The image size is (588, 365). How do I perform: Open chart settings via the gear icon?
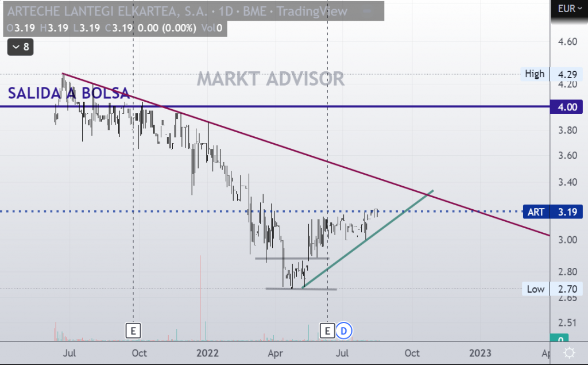[x=569, y=353]
